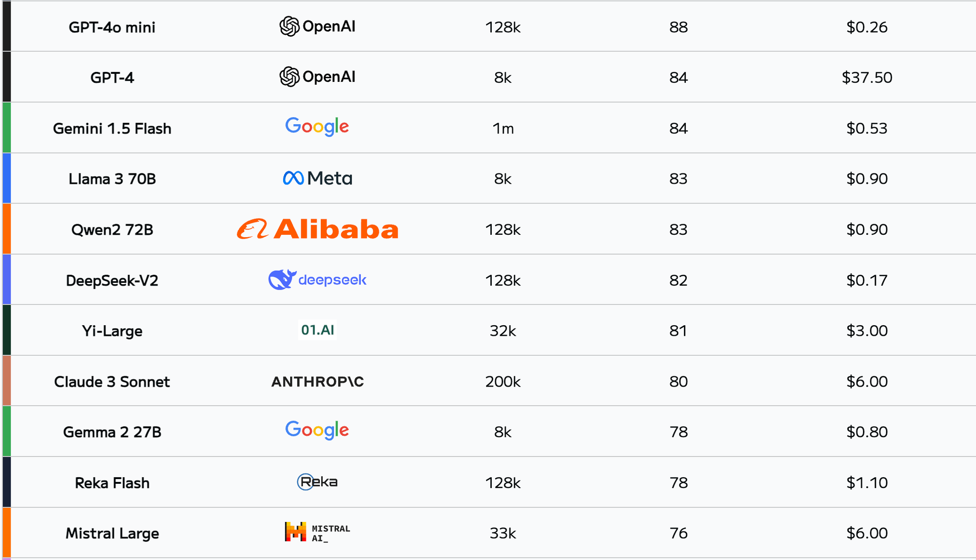
Task: Click the DeepSeek whale logo
Action: 282,280
